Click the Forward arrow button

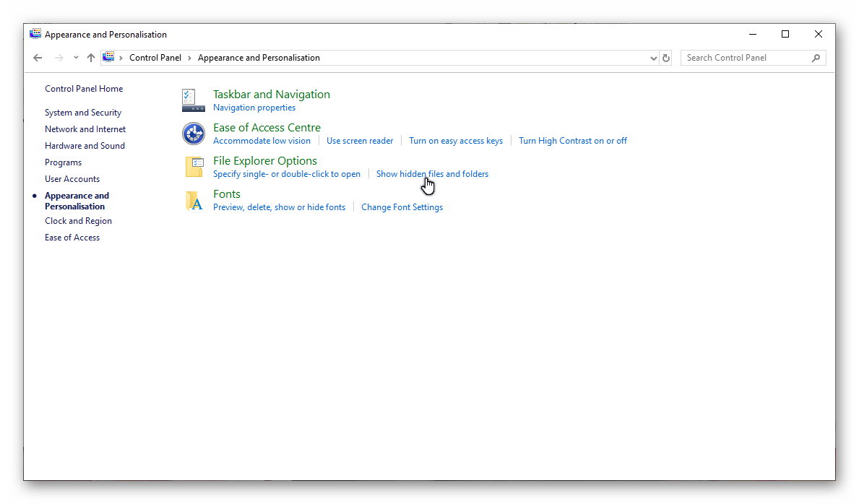(59, 58)
